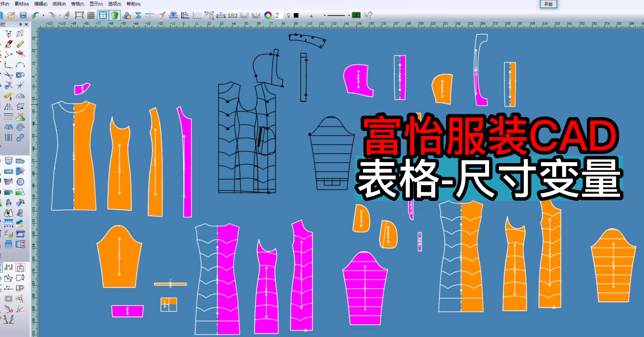
Task: Select the red pencil draw tool
Action: coord(9,44)
